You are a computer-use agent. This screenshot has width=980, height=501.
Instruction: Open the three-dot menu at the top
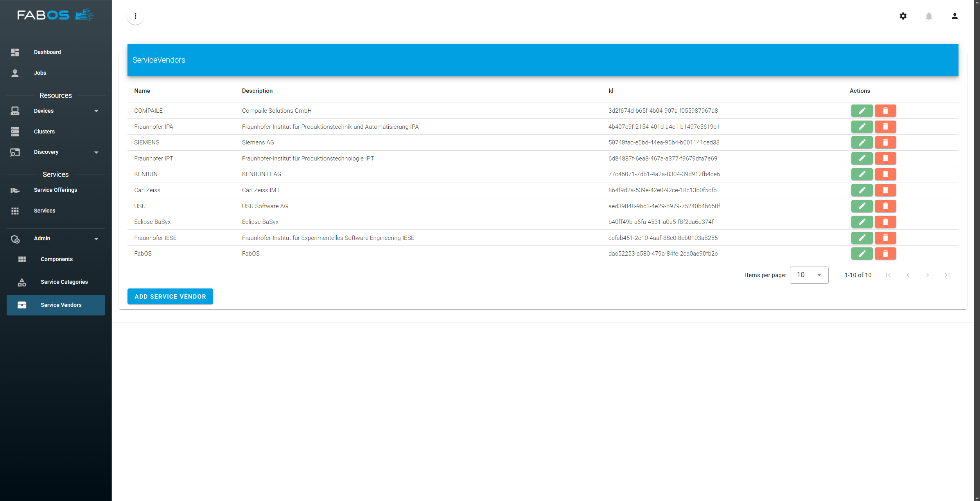click(135, 16)
